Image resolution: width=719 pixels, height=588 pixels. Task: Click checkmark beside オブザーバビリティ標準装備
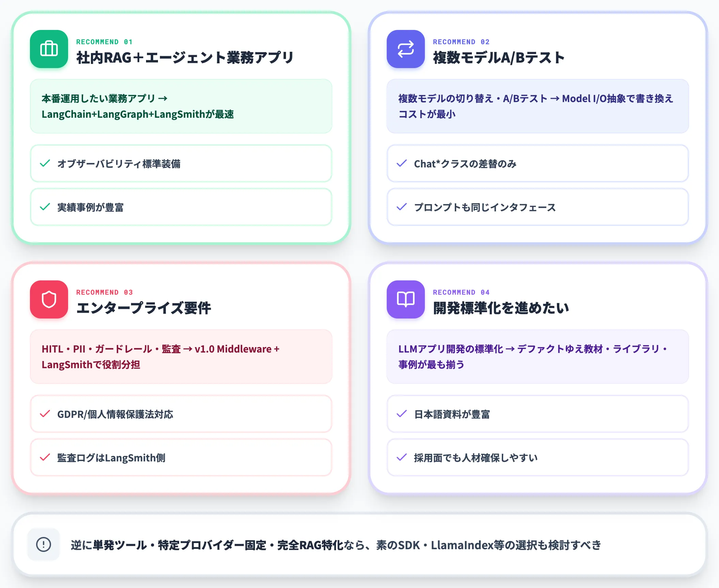click(x=45, y=163)
